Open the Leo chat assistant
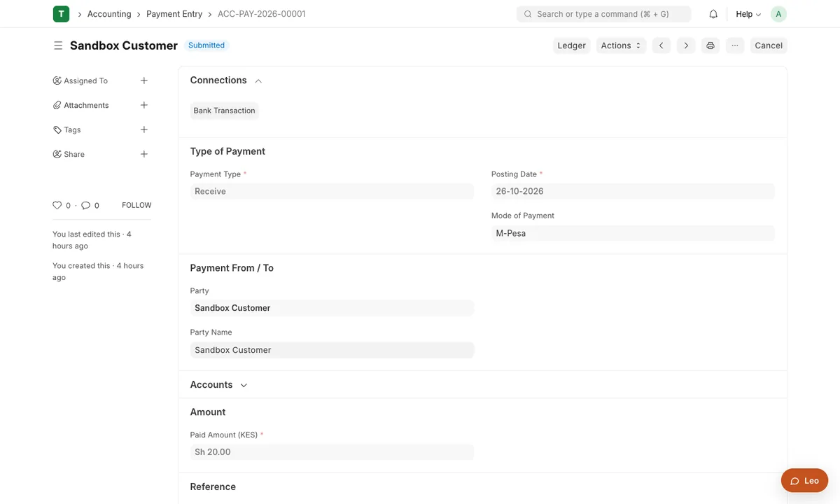 [804, 481]
